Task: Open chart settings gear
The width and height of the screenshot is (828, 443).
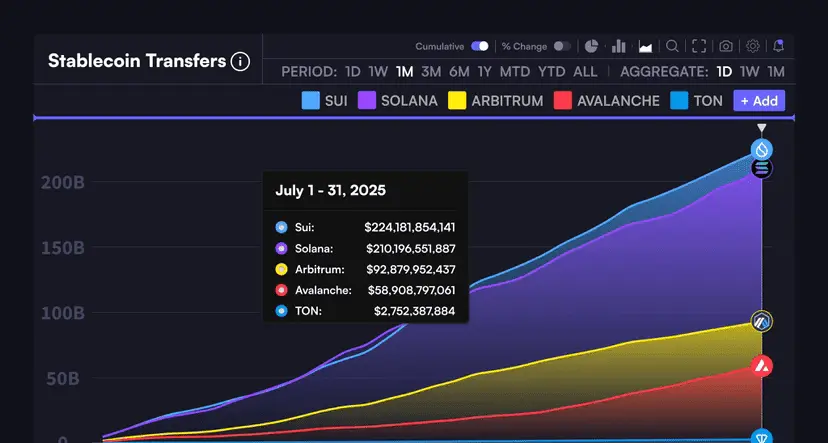Action: 752,46
